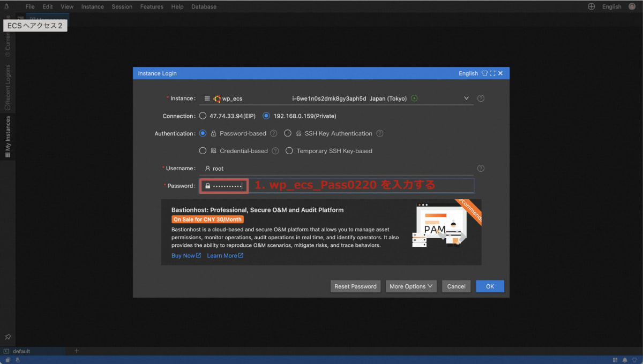Choose Password-based authentication
This screenshot has height=364, width=643.
click(x=203, y=133)
